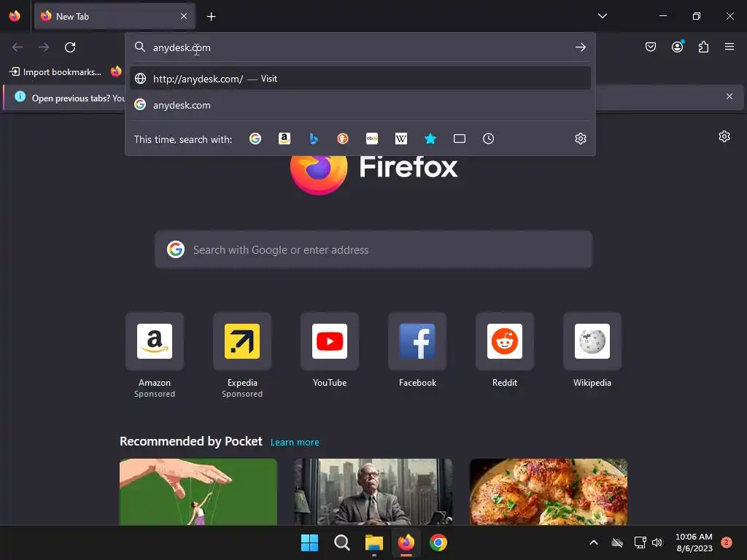The height and width of the screenshot is (560, 747).
Task: Click the anydesk.com text in address bar
Action: [182, 47]
